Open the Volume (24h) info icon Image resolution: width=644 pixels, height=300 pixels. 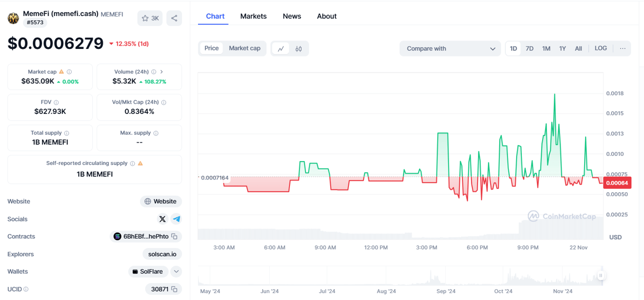153,72
